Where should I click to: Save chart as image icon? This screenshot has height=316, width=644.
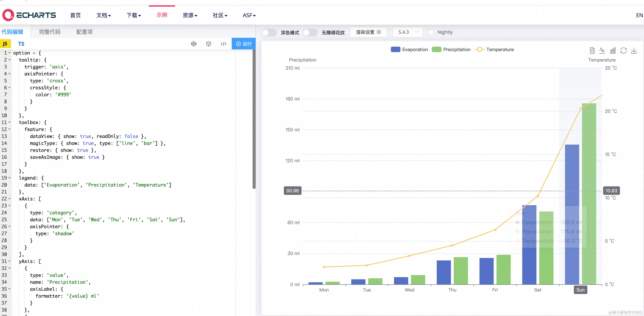click(x=634, y=51)
